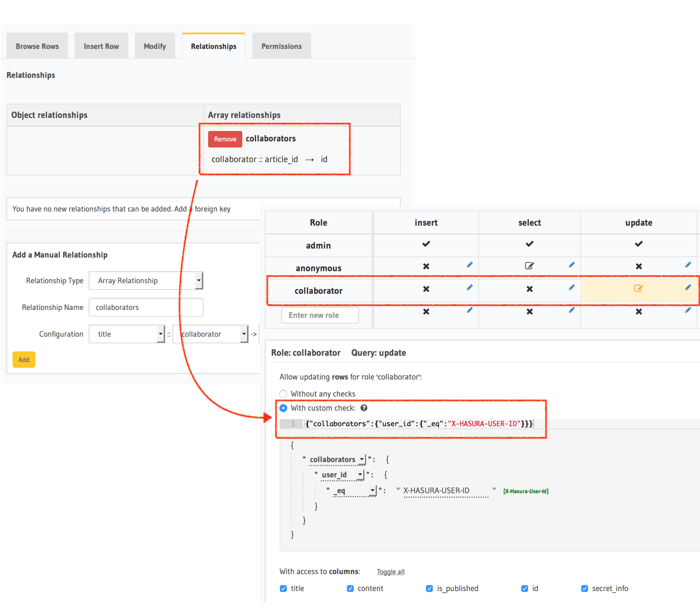Uncheck the secret_info column checkbox
The height and width of the screenshot is (608, 700).
coord(584,589)
